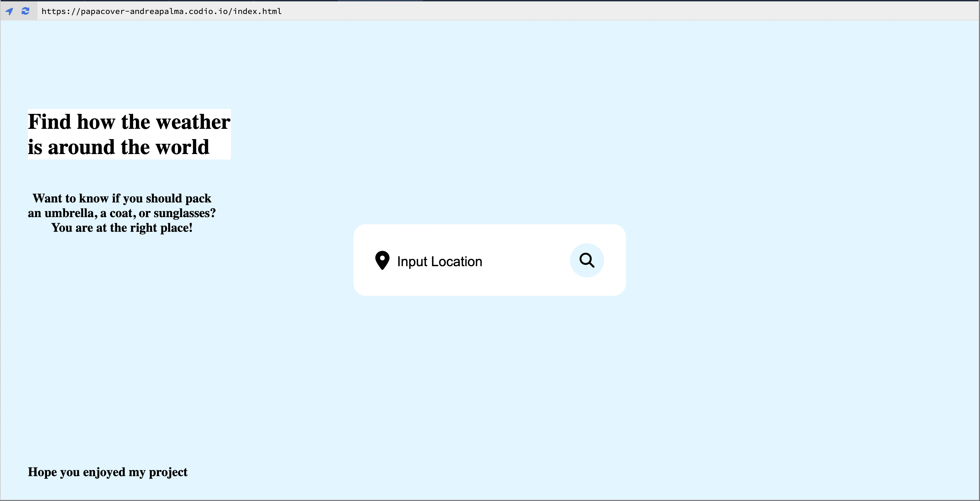
Task: Click the text Hope you enjoyed my project
Action: (108, 472)
